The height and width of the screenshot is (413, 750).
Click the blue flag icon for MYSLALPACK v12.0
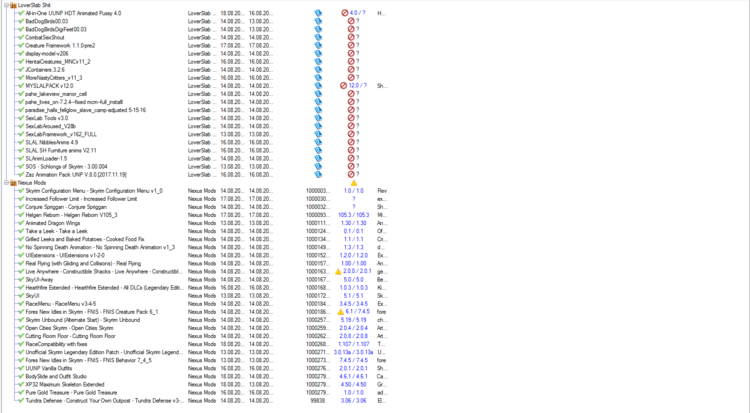click(318, 86)
